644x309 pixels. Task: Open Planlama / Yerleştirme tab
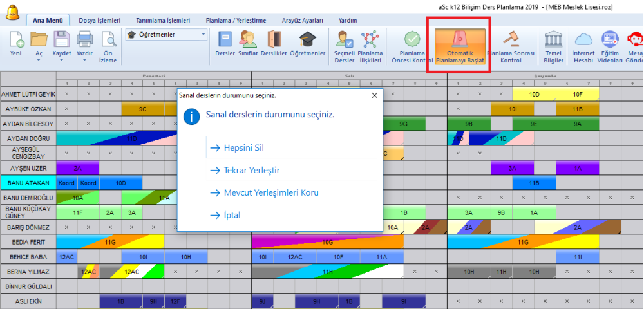[236, 20]
